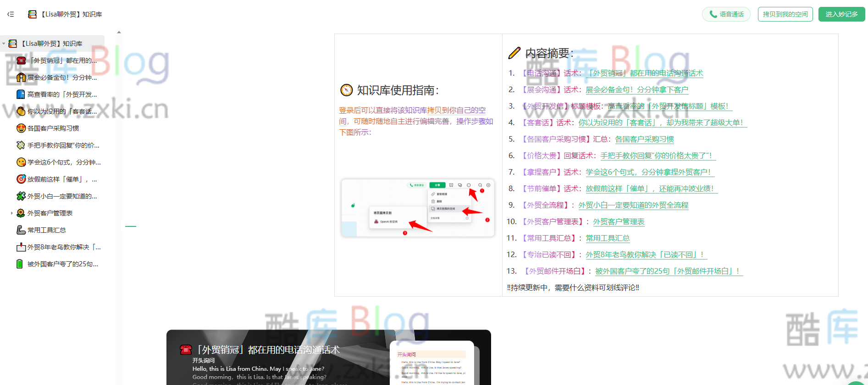Open the link 外贸8年老鸟教你解决已读不回
This screenshot has height=385, width=868.
646,255
